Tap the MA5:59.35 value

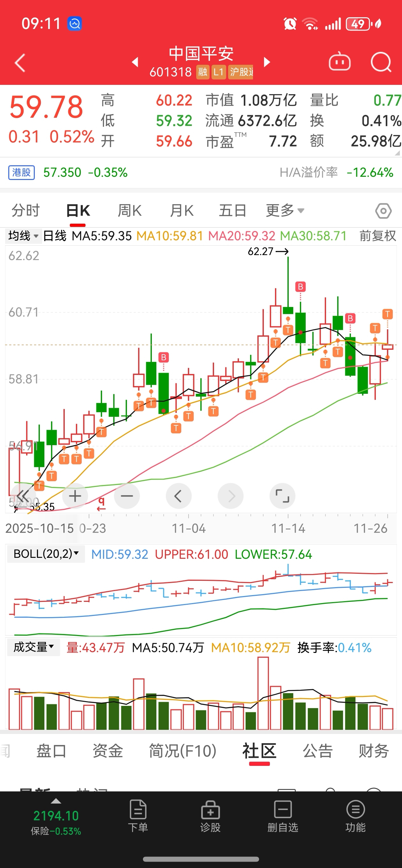102,236
